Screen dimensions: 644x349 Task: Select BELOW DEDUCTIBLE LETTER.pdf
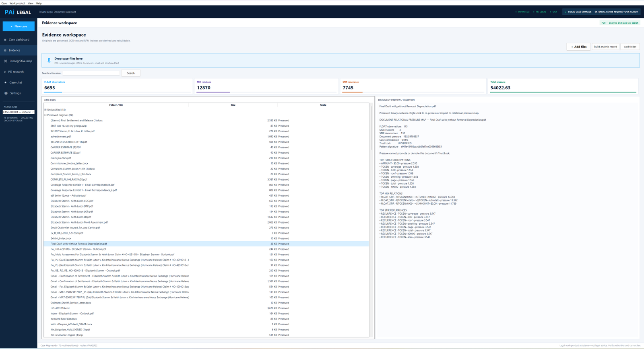(x=206, y=142)
